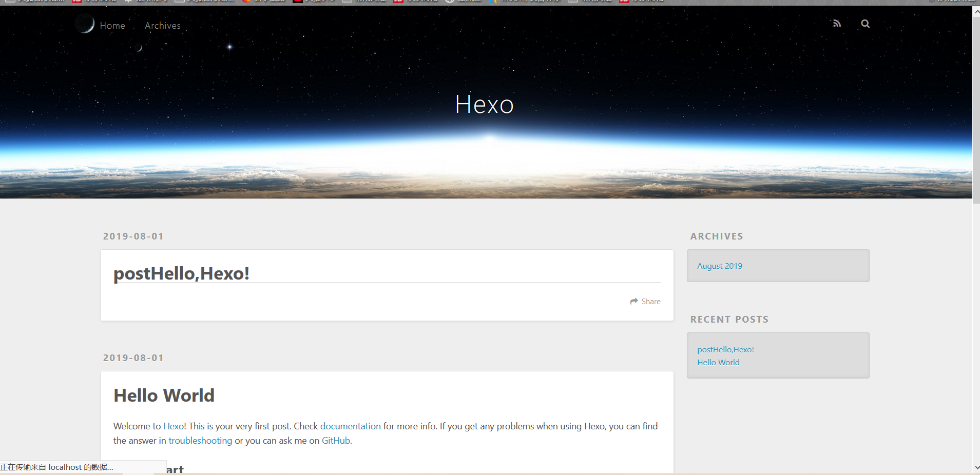Open Hello World in Recent Posts
The width and height of the screenshot is (980, 475).
(x=718, y=362)
